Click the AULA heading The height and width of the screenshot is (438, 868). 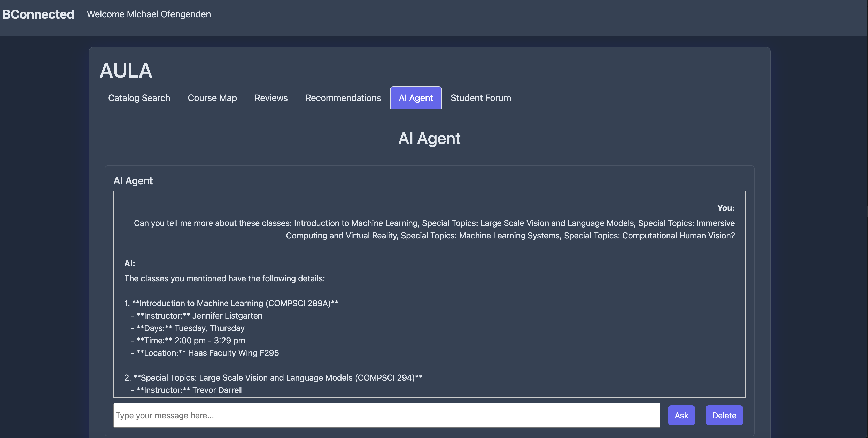[x=126, y=71]
